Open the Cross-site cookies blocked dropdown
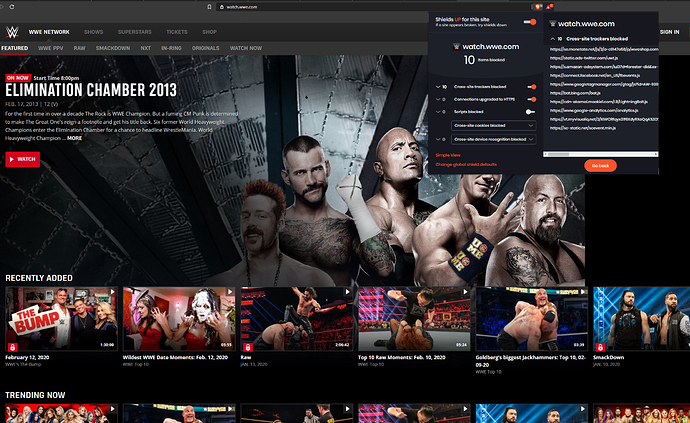 point(493,125)
